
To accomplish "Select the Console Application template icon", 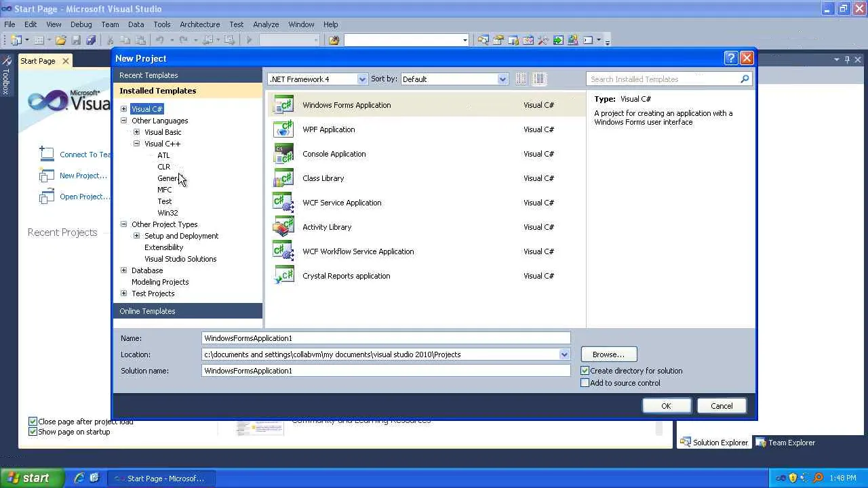I will pyautogui.click(x=283, y=154).
